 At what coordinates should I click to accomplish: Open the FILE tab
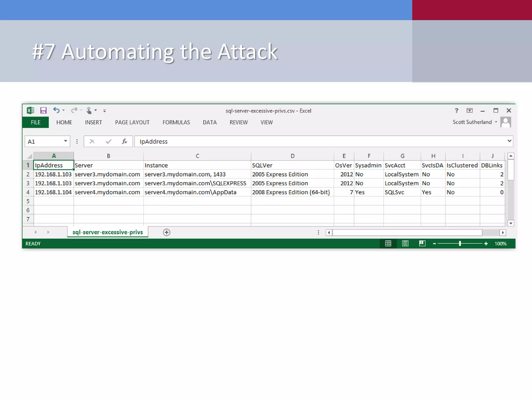click(x=36, y=122)
